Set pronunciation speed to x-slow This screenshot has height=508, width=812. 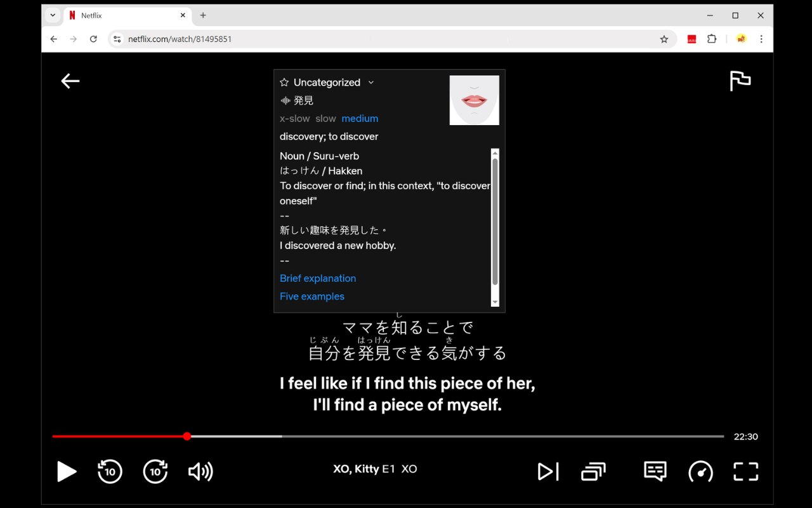pos(295,119)
